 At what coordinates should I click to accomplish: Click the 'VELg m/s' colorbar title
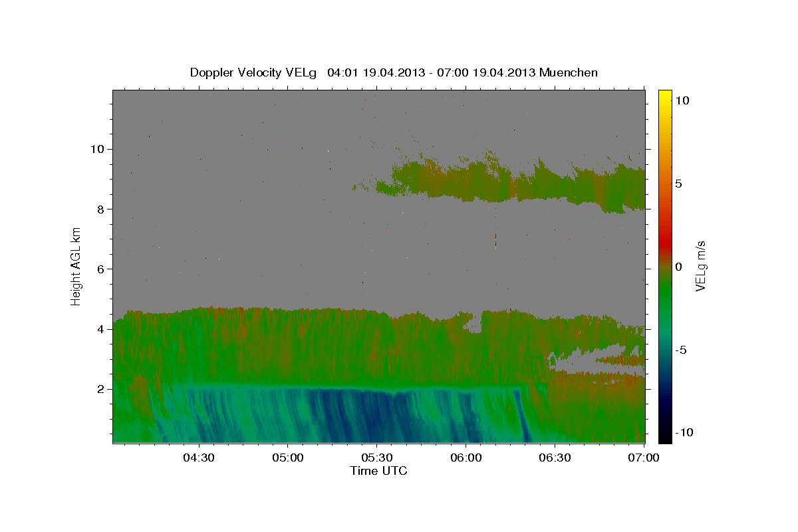(x=700, y=266)
